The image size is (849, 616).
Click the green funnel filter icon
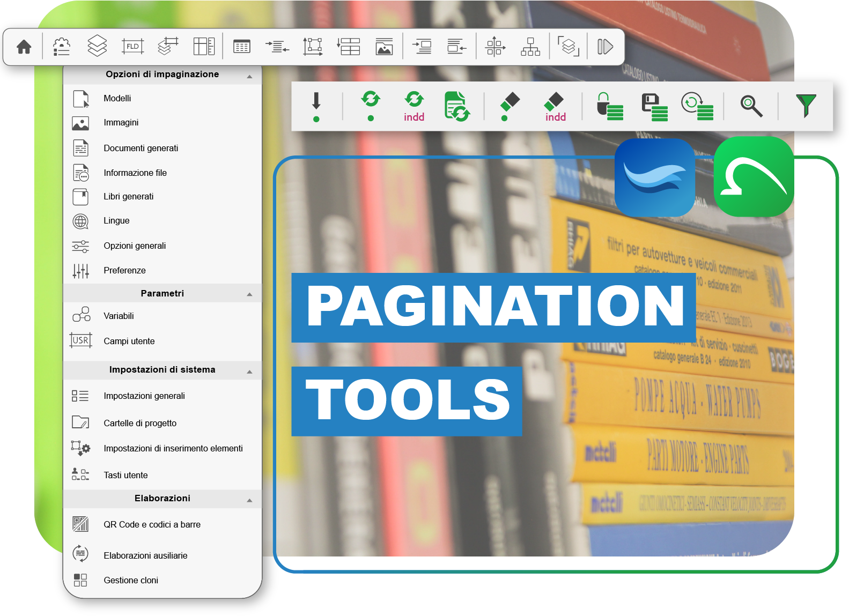[x=806, y=106]
